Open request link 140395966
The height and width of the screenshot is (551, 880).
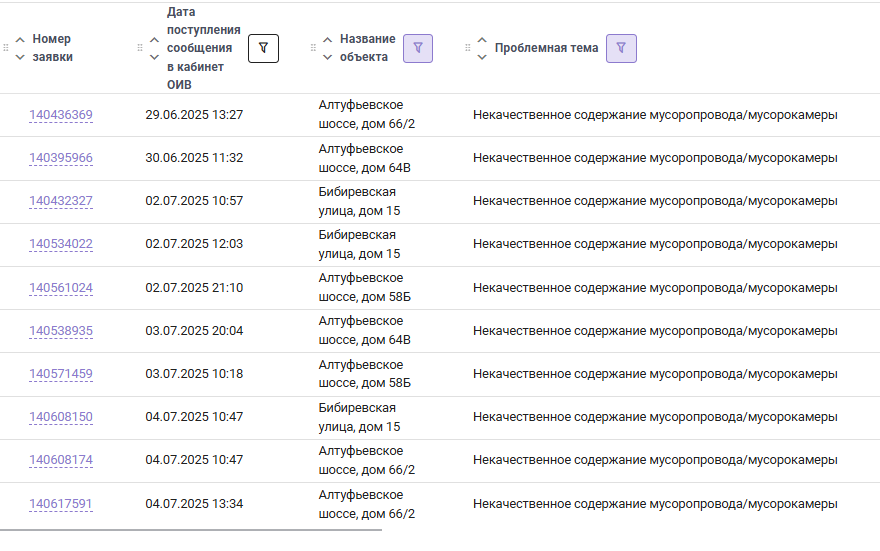tap(61, 158)
